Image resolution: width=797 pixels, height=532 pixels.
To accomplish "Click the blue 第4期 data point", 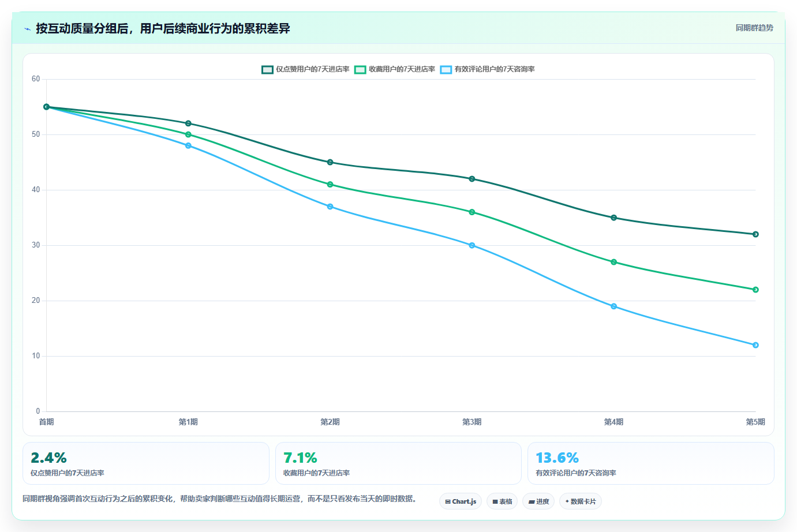I will pos(613,306).
